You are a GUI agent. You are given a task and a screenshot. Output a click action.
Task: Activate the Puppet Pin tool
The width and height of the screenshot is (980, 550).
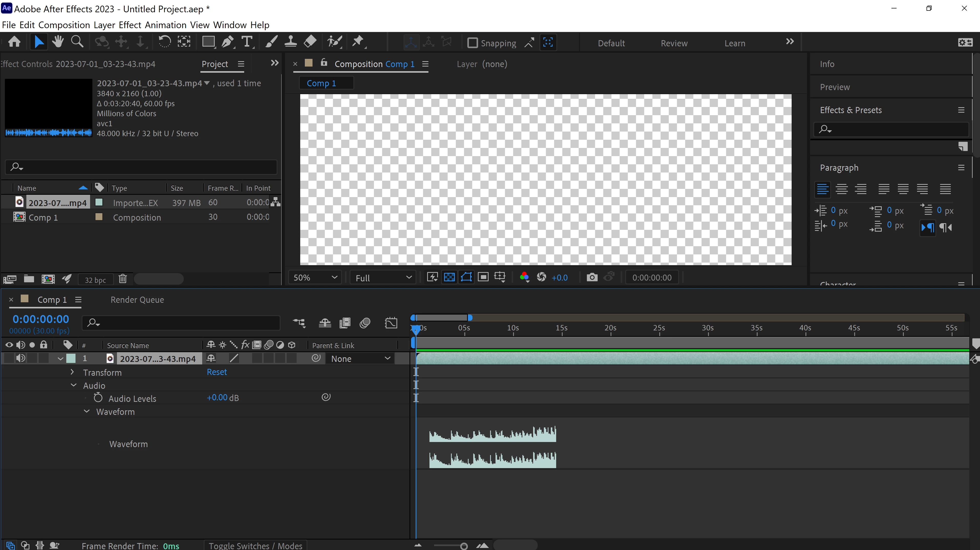pos(358,42)
